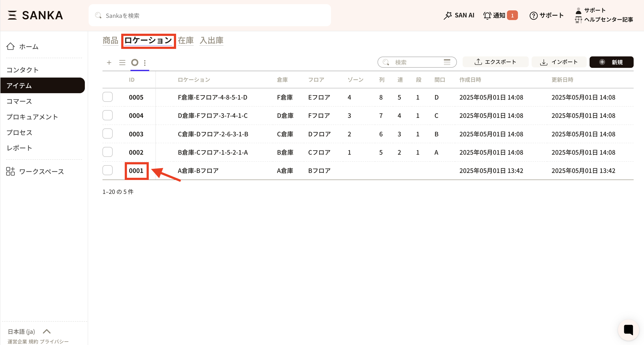The height and width of the screenshot is (345, 644).
Task: Tick the checkbox of row 0001
Action: point(108,171)
